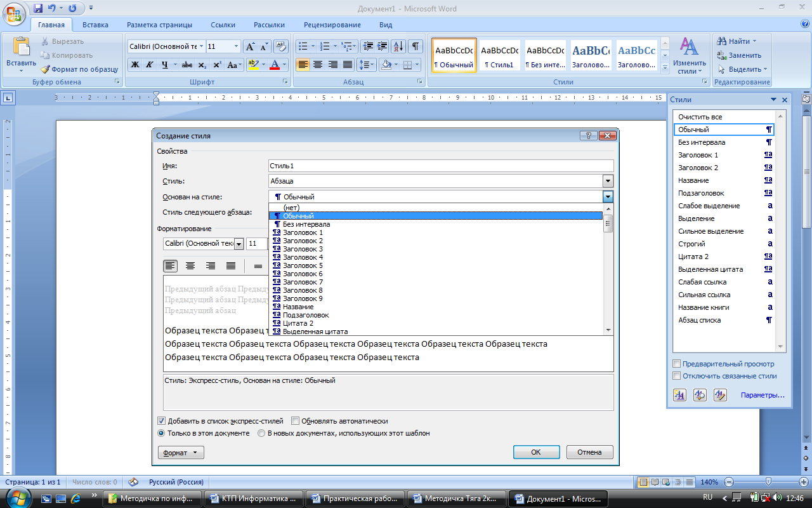The height and width of the screenshot is (508, 812).
Task: Justify in Create Style dialog
Action: 231,266
